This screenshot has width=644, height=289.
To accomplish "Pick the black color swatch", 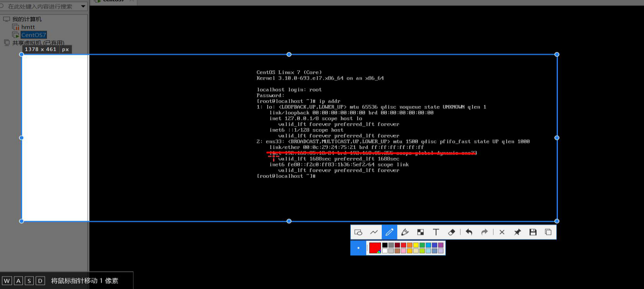I will (385, 245).
